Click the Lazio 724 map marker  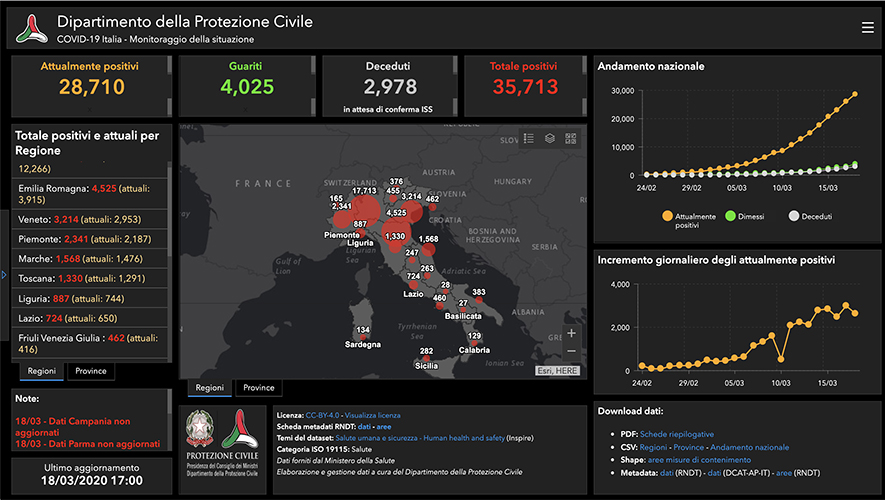414,284
